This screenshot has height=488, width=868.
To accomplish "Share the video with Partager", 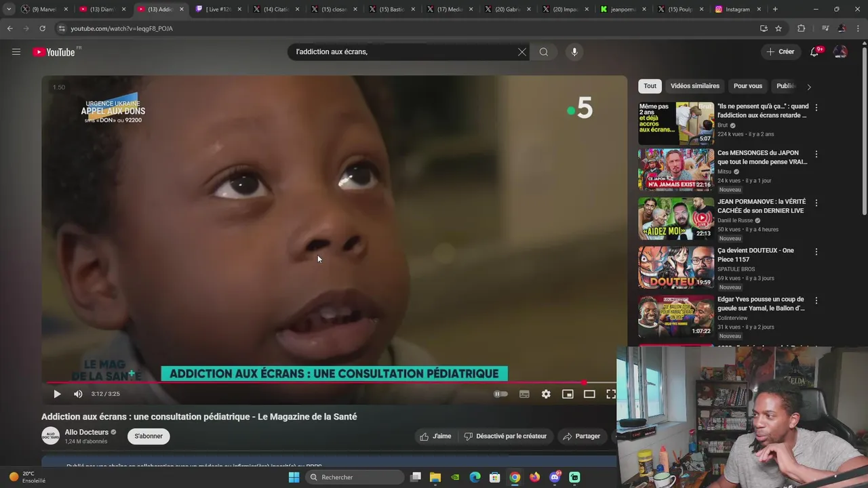I will (x=581, y=436).
